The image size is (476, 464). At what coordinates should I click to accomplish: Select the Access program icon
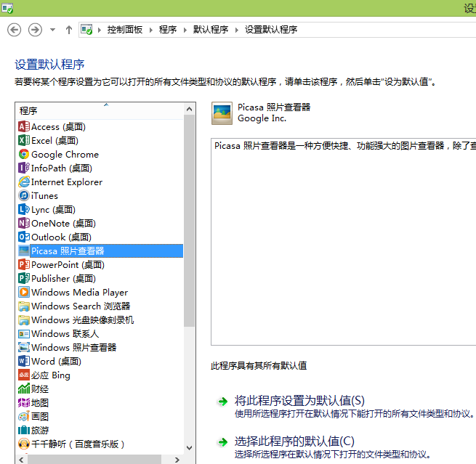tap(24, 127)
